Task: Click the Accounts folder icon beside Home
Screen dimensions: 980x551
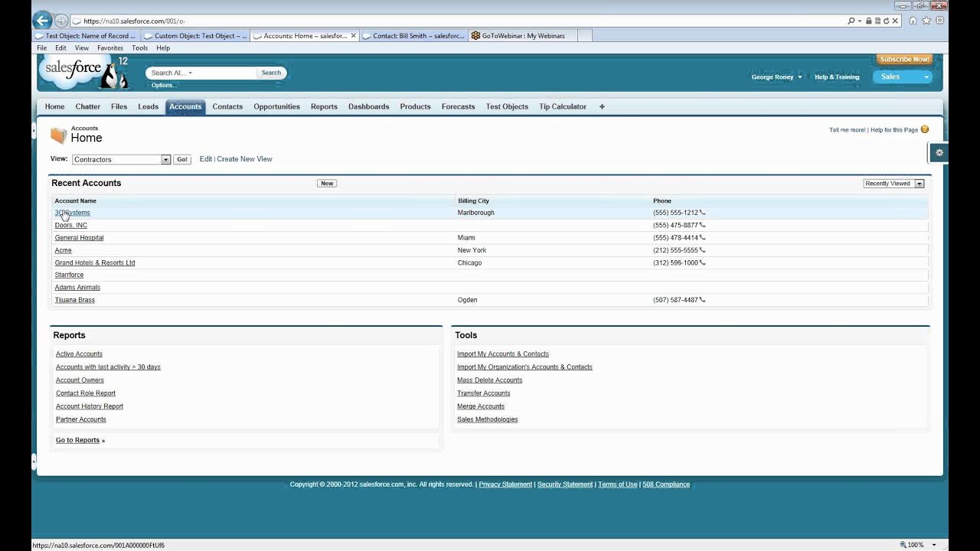Action: 58,135
